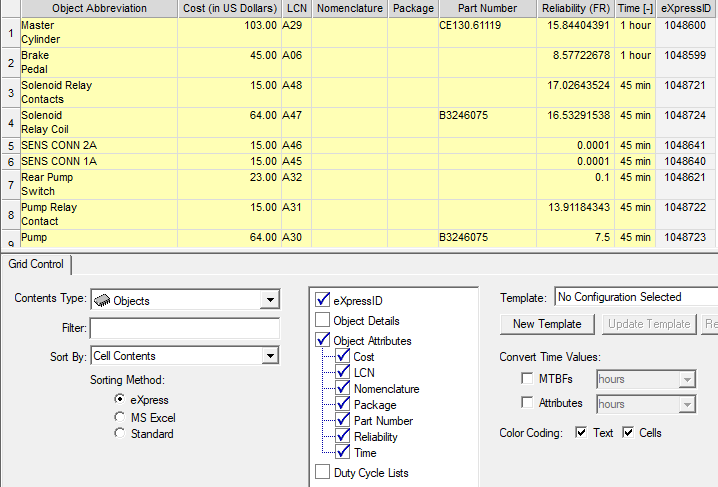718x487 pixels.
Task: Click the LCN column header
Action: point(297,8)
